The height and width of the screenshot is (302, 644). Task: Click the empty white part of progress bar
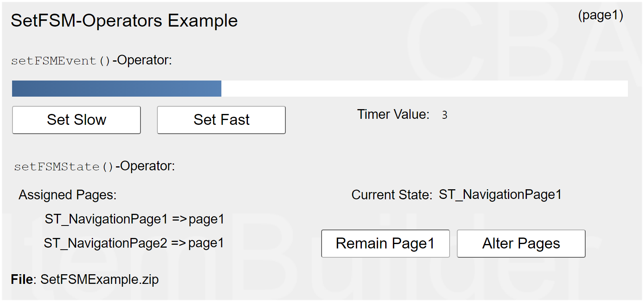pos(424,89)
